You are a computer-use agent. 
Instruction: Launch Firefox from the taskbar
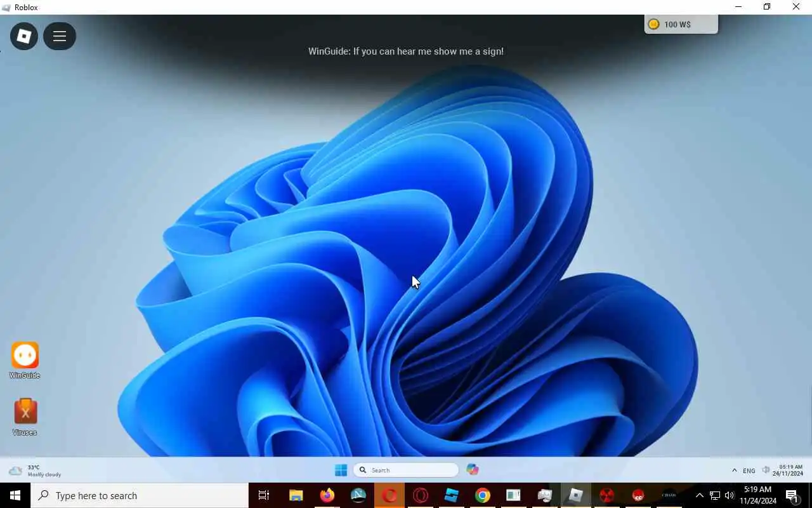(327, 495)
